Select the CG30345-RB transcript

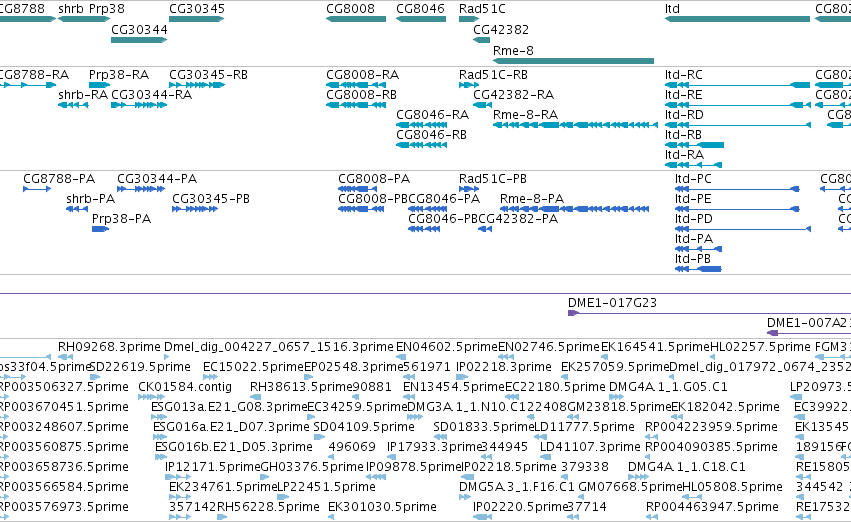point(196,85)
